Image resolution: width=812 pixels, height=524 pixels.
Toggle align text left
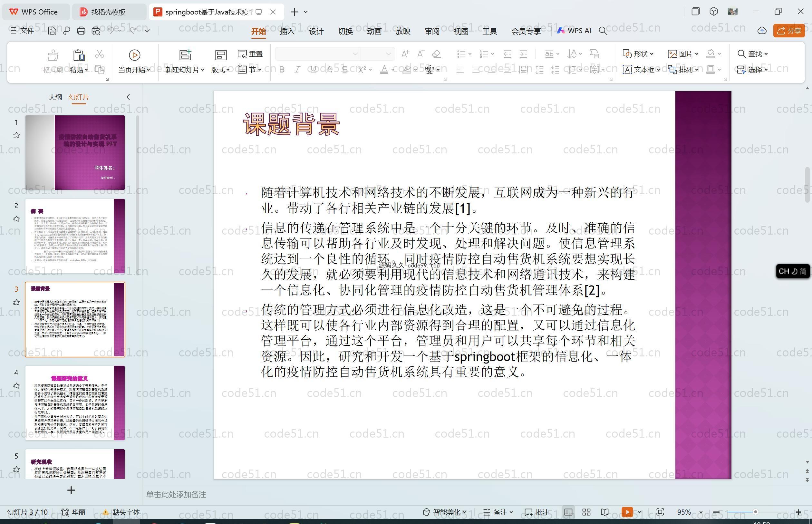460,70
